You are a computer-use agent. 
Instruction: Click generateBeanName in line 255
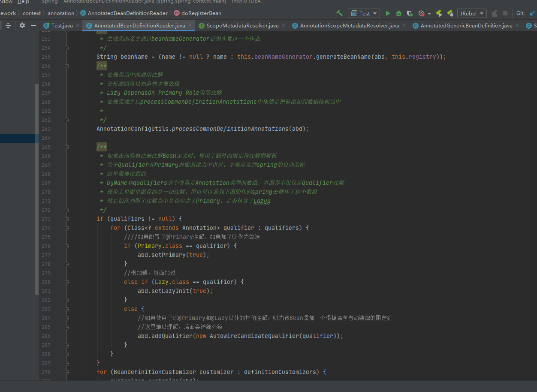[x=343, y=57]
